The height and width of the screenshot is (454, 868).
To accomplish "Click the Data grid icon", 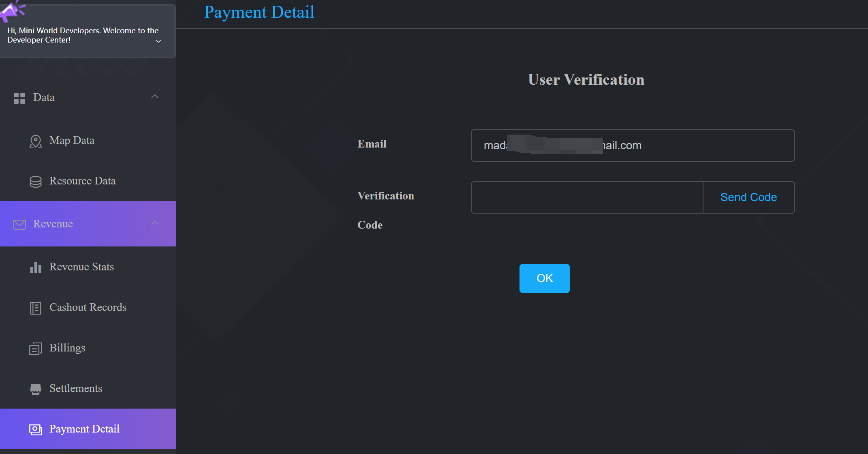I will (19, 98).
